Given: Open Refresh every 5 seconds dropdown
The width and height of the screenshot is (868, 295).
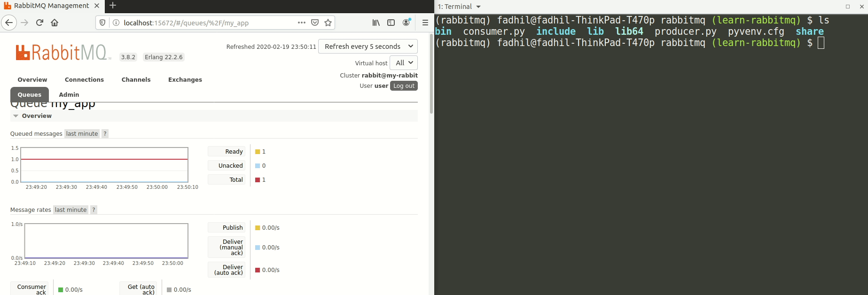Looking at the screenshot, I should tap(368, 47).
